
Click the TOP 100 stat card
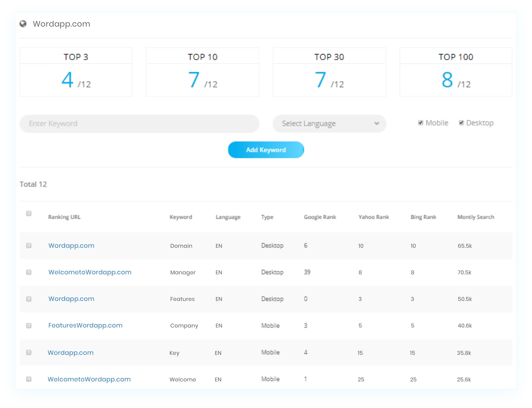[x=456, y=72]
